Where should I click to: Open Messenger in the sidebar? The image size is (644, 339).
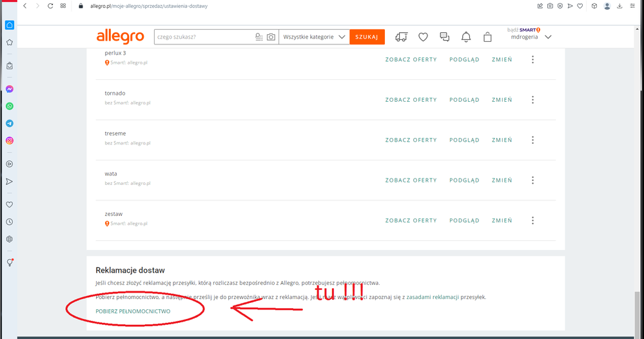[10, 89]
